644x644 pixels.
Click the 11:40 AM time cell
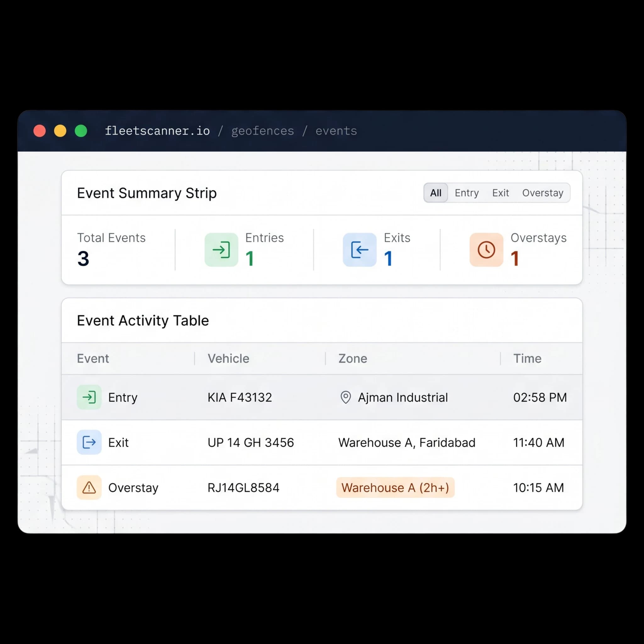539,442
